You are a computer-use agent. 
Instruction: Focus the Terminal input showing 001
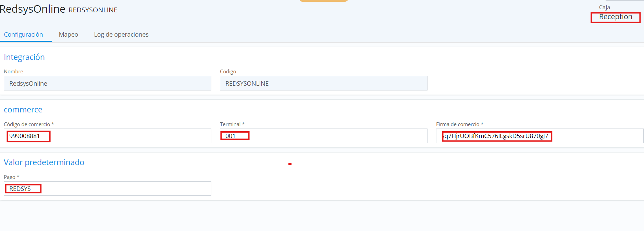(323, 136)
